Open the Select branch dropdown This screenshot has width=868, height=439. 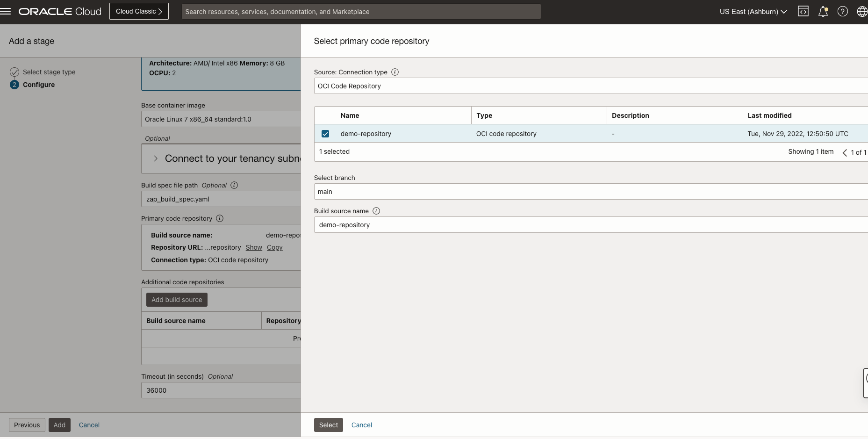click(590, 192)
